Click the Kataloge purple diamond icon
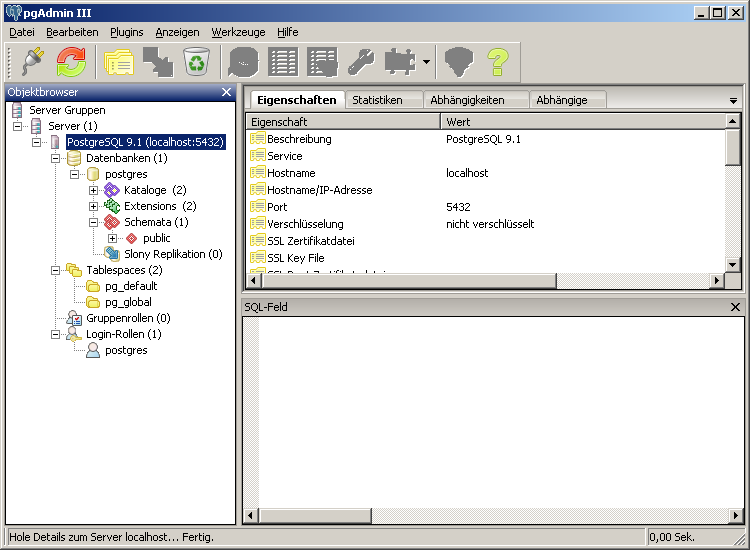Image resolution: width=750 pixels, height=550 pixels. pos(112,190)
